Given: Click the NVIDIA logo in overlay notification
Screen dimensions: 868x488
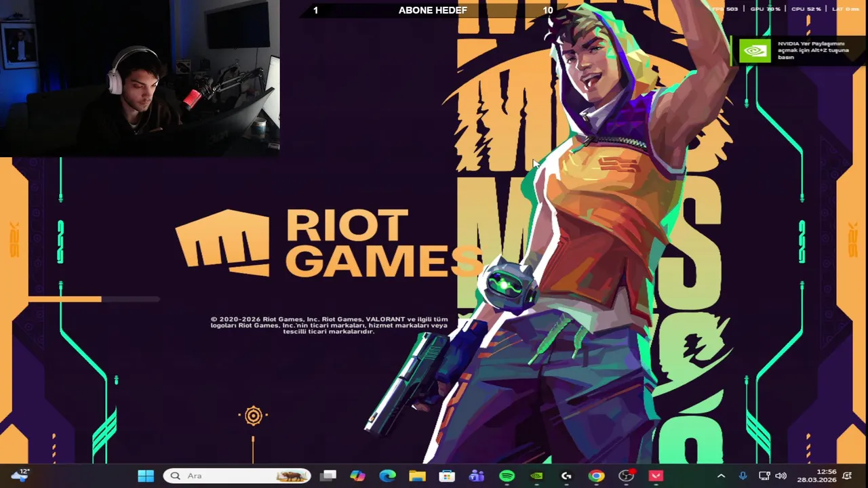Looking at the screenshot, I should pyautogui.click(x=755, y=51).
